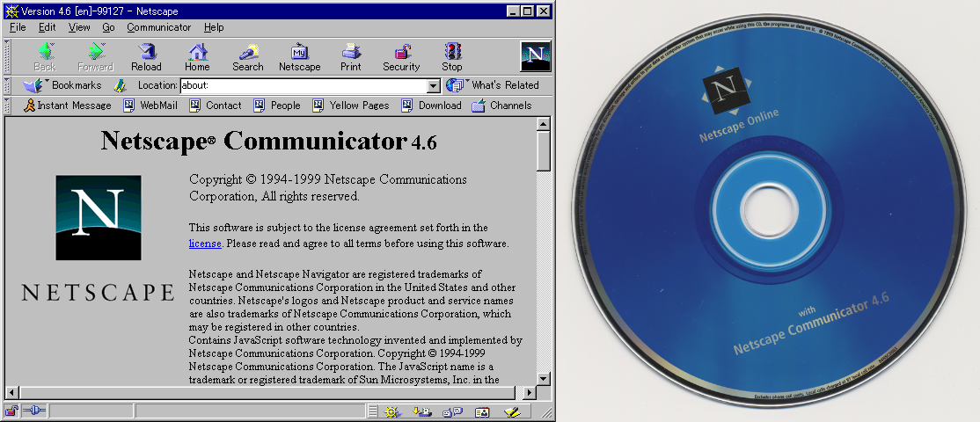Click the online/offline connection icon
Screen dimensions: 980x422
tap(34, 411)
